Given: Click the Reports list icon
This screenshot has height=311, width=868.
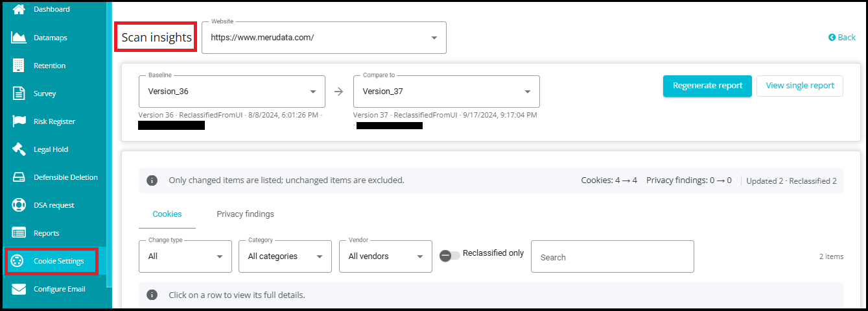Looking at the screenshot, I should coord(19,233).
